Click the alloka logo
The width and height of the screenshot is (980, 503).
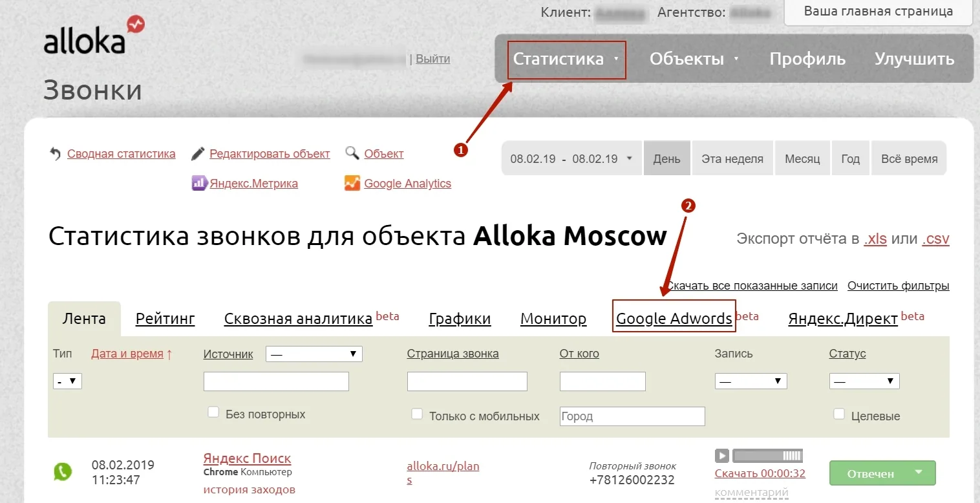coord(94,36)
